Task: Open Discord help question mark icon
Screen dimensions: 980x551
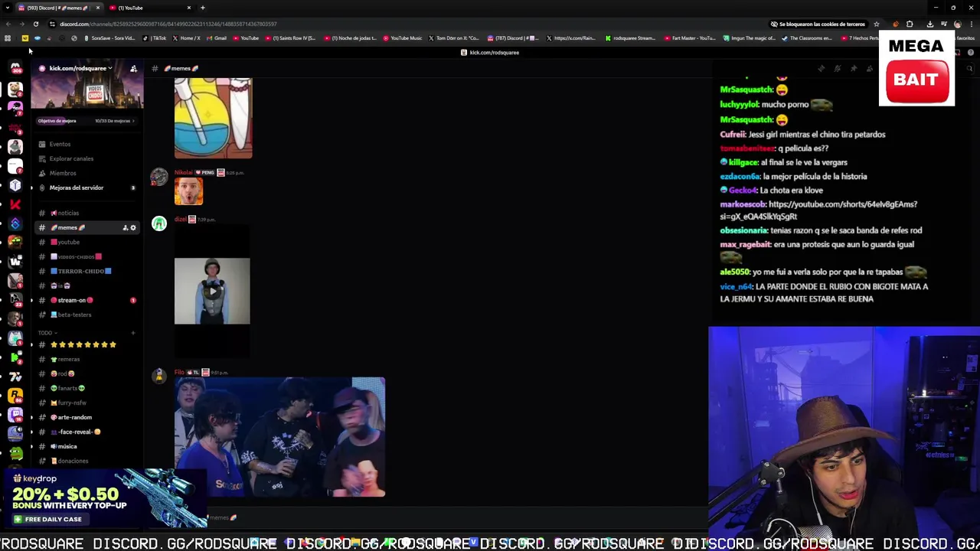Action: pos(970,52)
